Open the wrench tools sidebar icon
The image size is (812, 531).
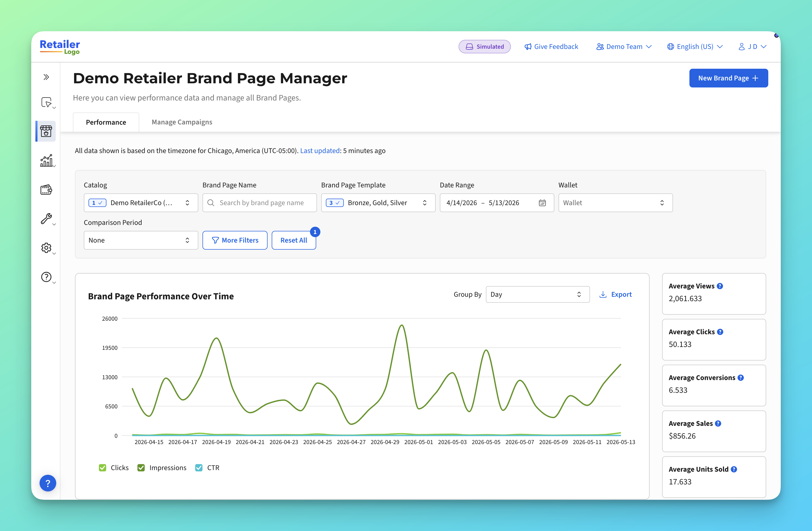46,219
